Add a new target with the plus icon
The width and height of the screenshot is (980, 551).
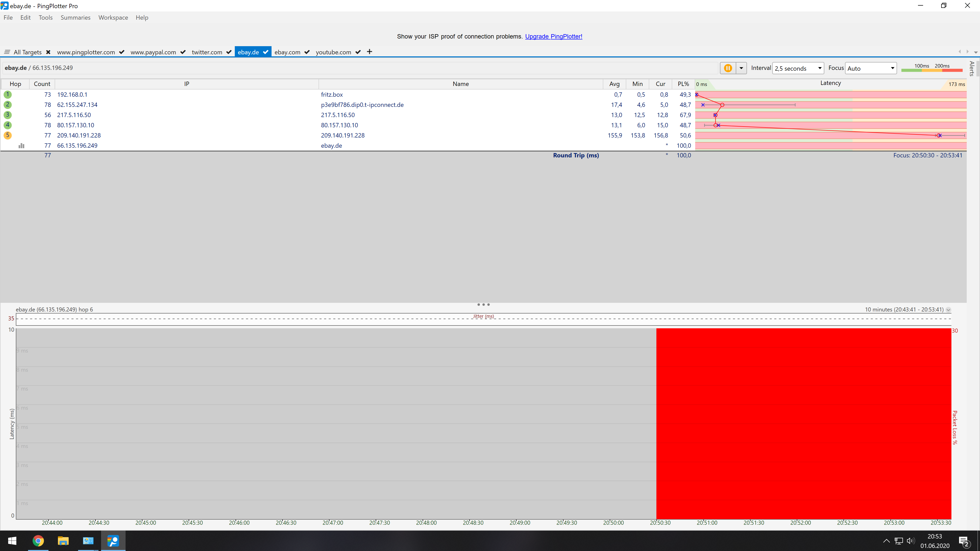(x=369, y=52)
